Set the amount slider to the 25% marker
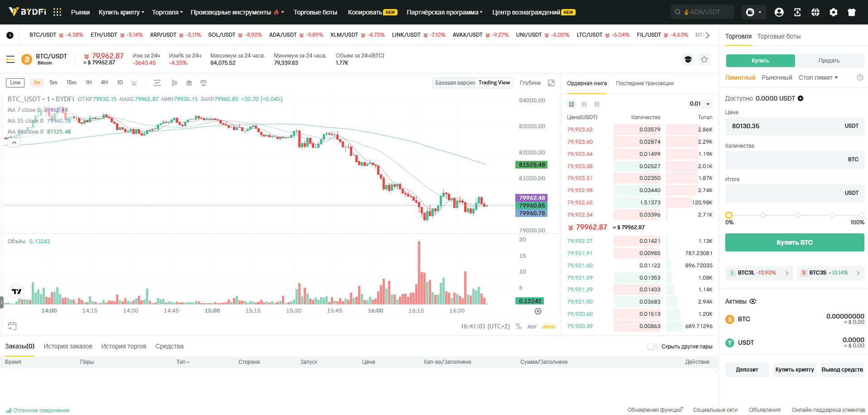This screenshot has width=868, height=415. (763, 215)
